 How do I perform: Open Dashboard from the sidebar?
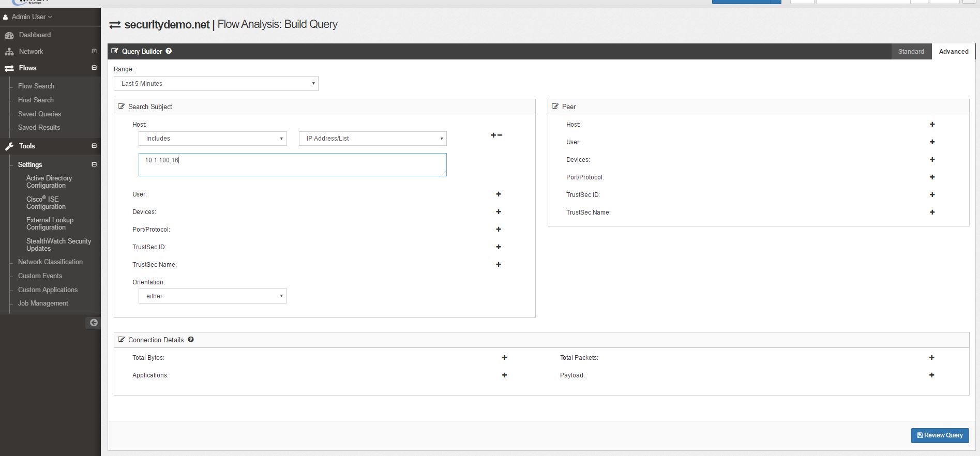click(35, 35)
